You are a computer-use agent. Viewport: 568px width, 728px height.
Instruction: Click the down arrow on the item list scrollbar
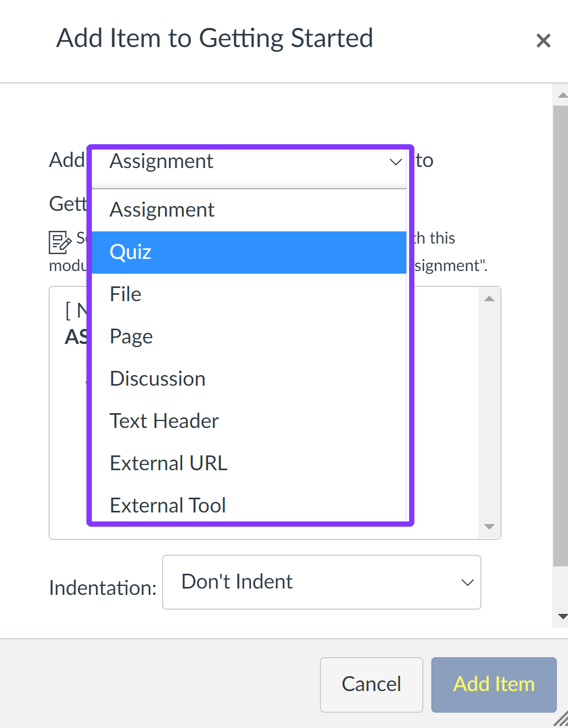[x=489, y=527]
